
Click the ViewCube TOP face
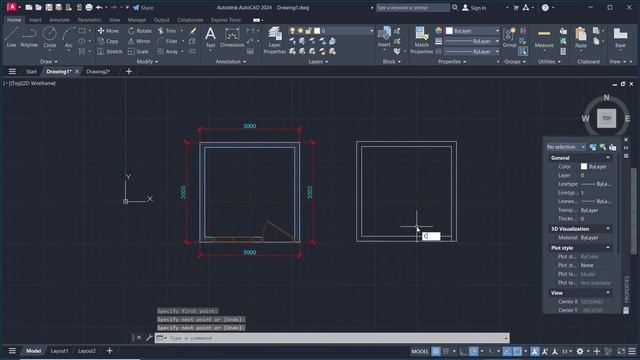point(607,118)
